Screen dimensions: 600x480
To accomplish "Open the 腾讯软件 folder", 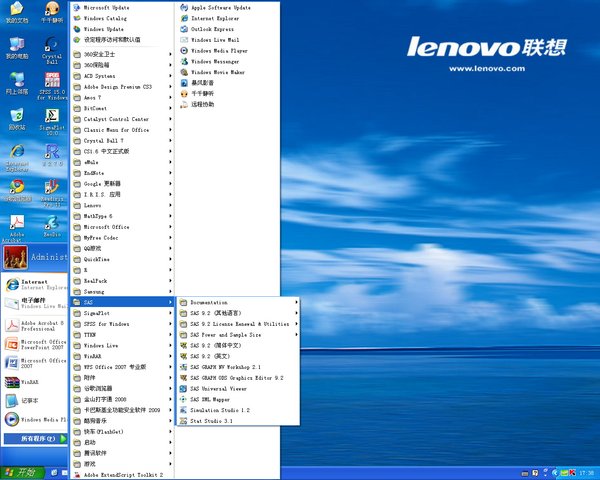I will pos(122,453).
